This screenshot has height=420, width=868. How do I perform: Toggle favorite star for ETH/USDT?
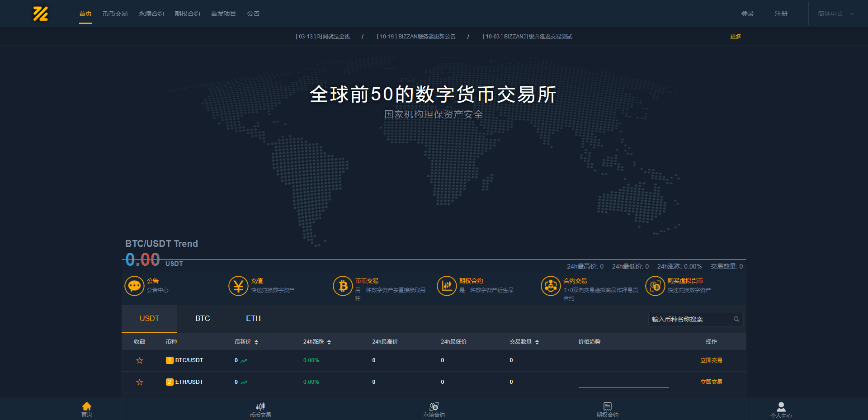tap(140, 382)
